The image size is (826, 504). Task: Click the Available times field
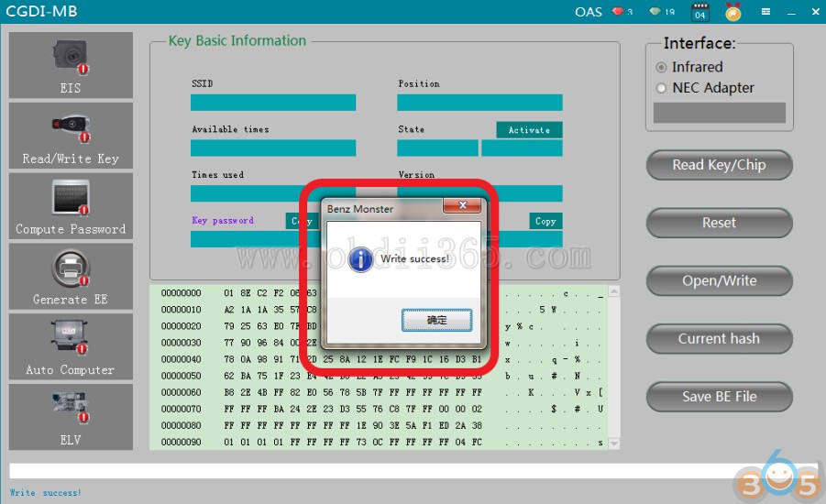click(x=273, y=148)
